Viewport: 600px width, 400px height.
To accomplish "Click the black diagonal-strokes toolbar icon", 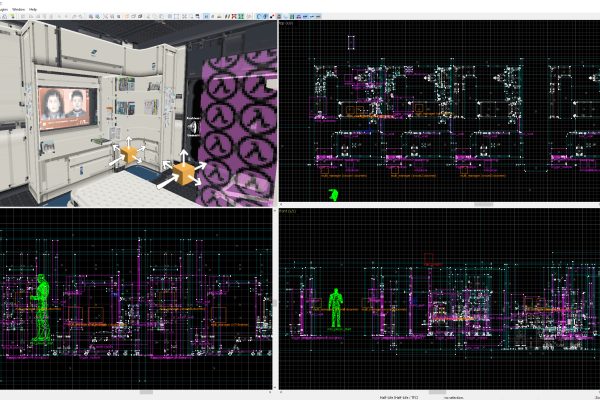I will tap(227, 16).
